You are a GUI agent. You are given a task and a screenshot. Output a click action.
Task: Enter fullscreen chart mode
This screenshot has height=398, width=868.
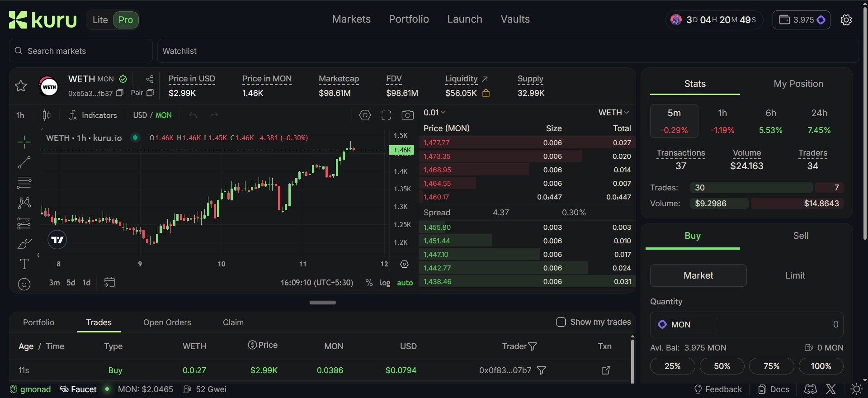(x=386, y=115)
